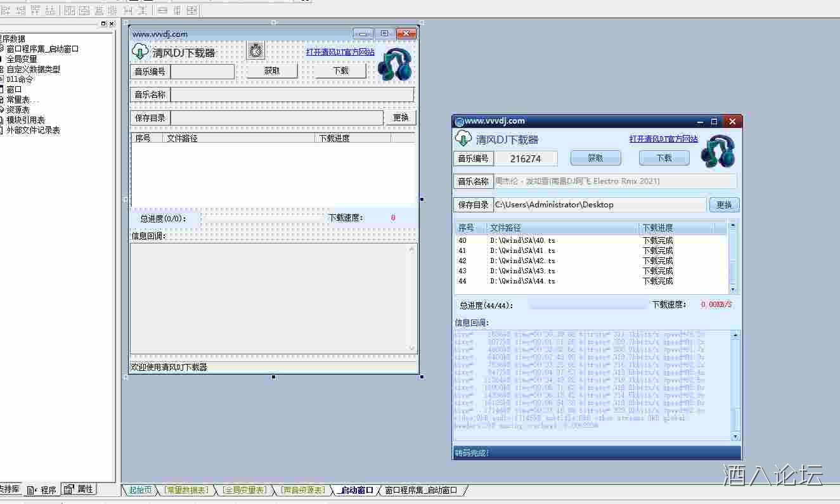Select 窗口程序集_启动窗口 in the program tree

[x=42, y=49]
